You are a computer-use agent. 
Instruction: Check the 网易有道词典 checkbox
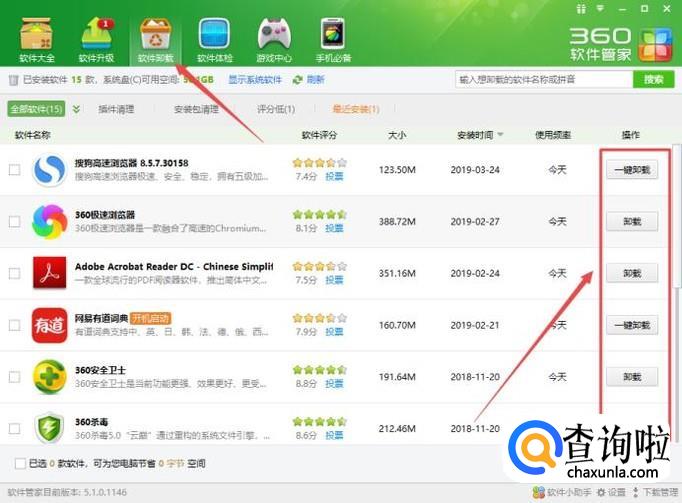14,325
